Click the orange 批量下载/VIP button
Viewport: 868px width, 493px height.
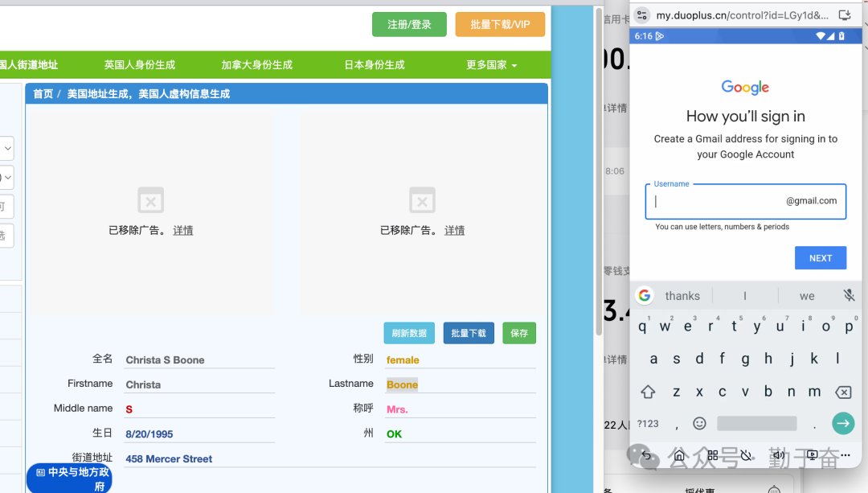pos(500,24)
